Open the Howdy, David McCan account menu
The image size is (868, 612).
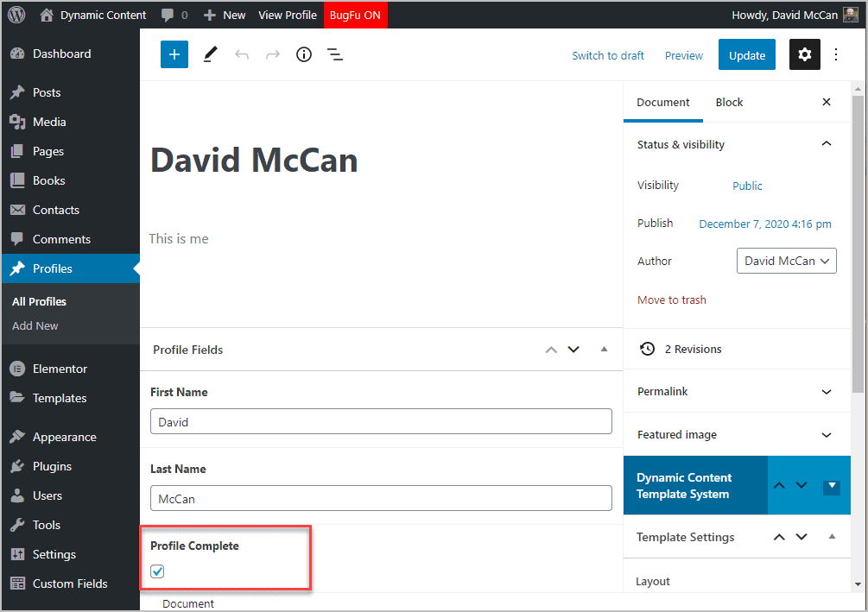click(795, 15)
